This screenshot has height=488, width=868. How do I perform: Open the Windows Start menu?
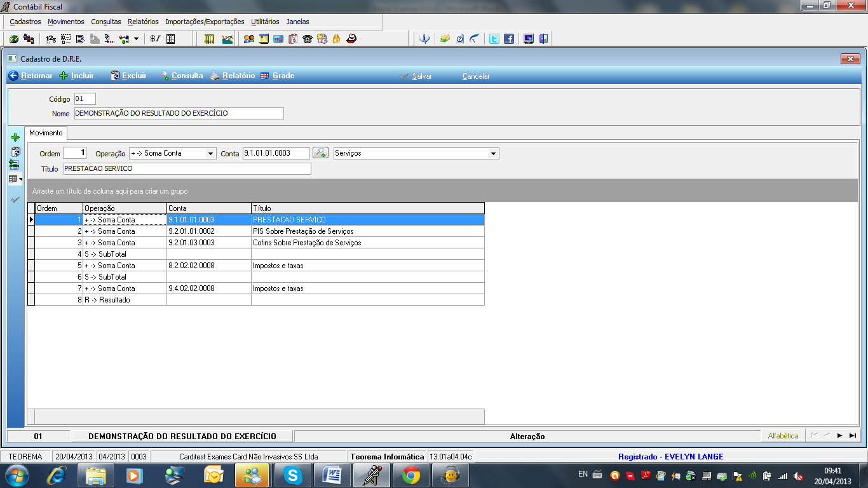(16, 475)
